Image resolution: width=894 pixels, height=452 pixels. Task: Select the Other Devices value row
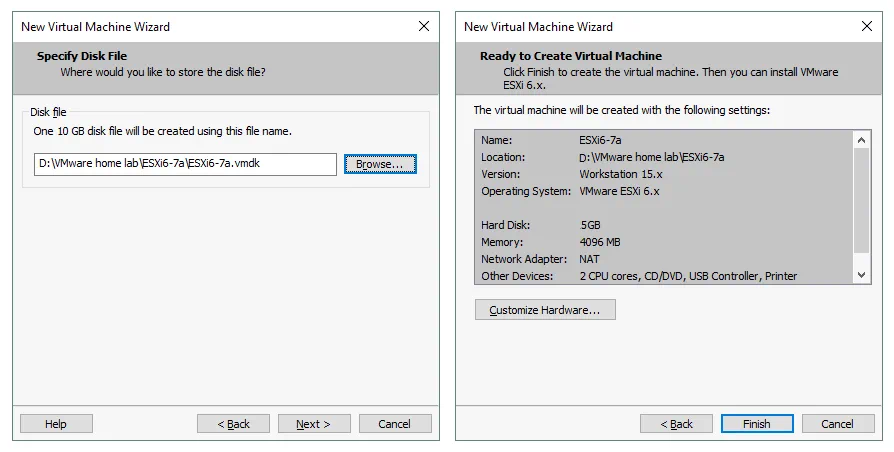pyautogui.click(x=688, y=276)
